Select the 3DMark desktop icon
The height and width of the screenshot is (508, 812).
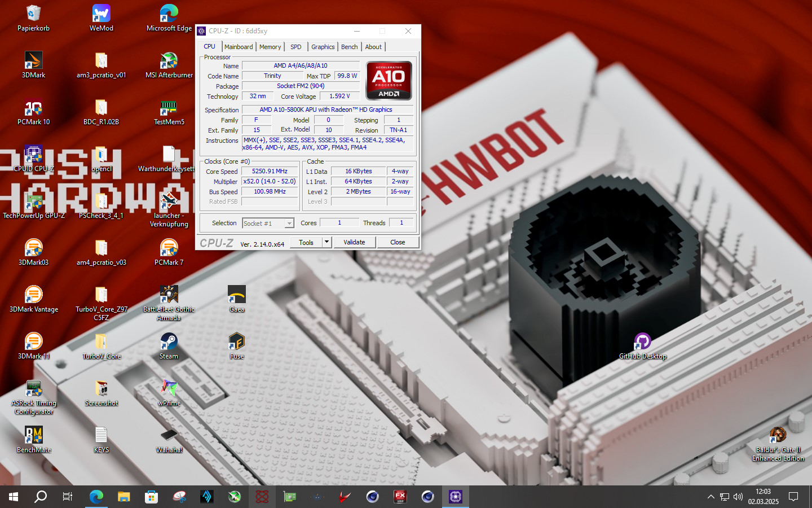click(33, 65)
